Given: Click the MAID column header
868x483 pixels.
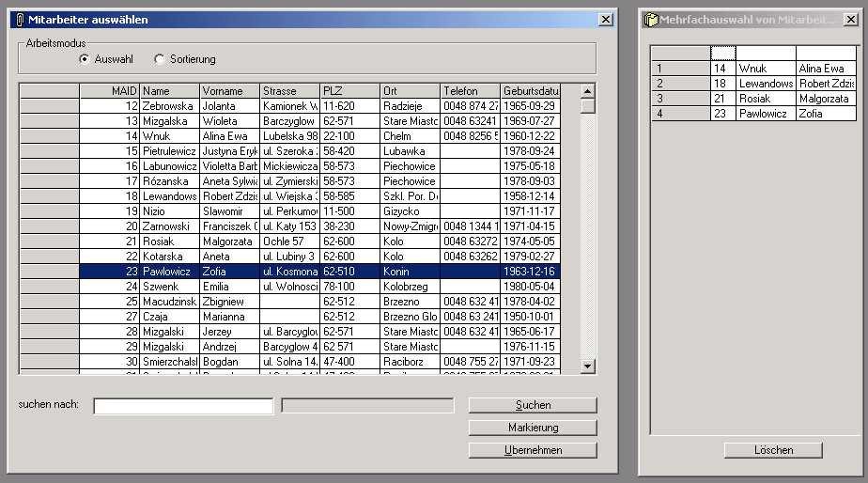Looking at the screenshot, I should [x=109, y=91].
